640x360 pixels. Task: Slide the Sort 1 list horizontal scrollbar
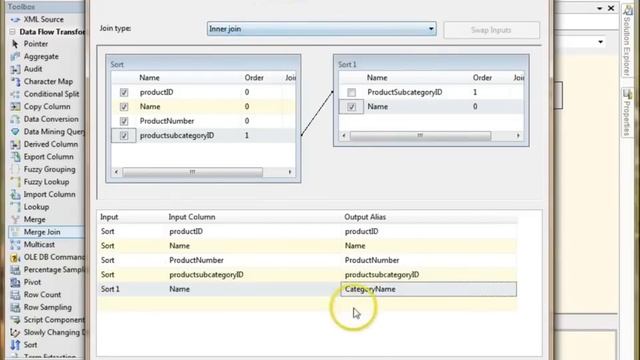point(420,136)
